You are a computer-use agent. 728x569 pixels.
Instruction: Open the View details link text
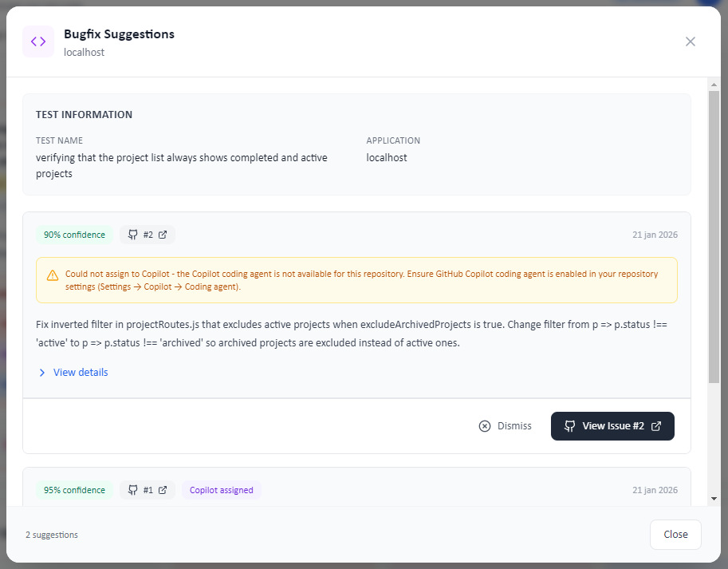pos(81,373)
